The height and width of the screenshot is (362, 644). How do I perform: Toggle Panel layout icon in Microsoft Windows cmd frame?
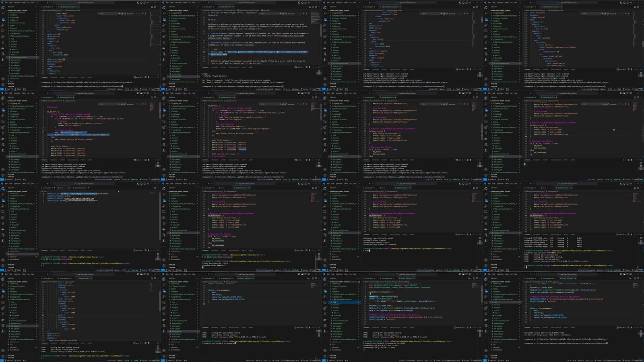coord(624,274)
